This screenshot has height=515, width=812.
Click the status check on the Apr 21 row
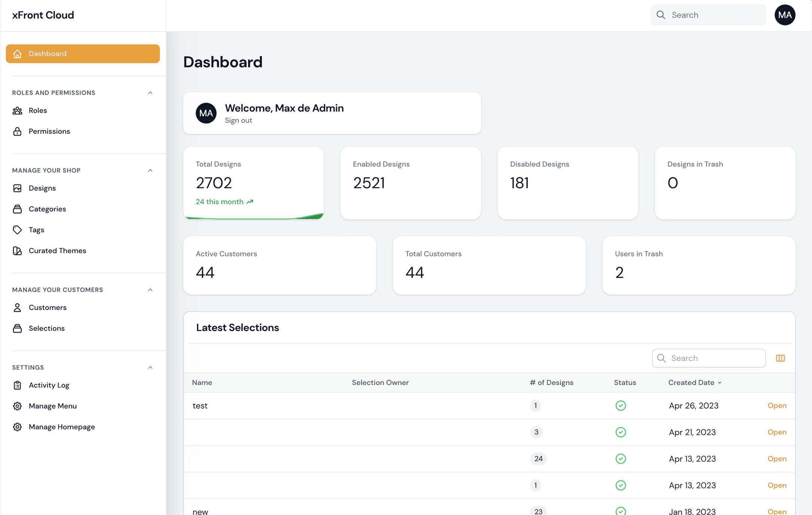tap(621, 432)
